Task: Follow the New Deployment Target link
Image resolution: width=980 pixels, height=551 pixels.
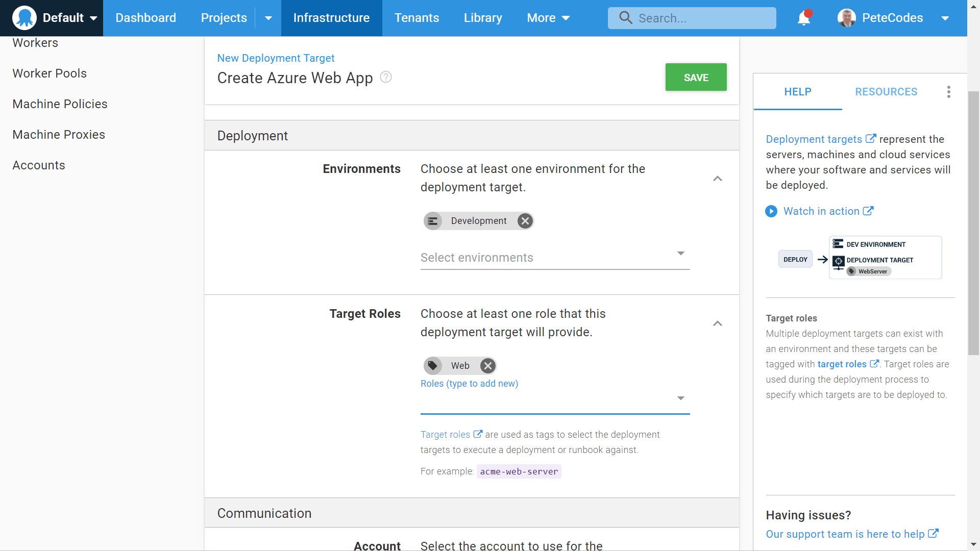Action: click(276, 58)
